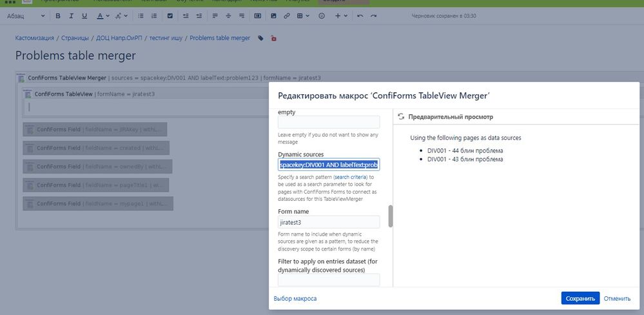
Task: Open Problems table merger breadcrumb link
Action: click(220, 38)
